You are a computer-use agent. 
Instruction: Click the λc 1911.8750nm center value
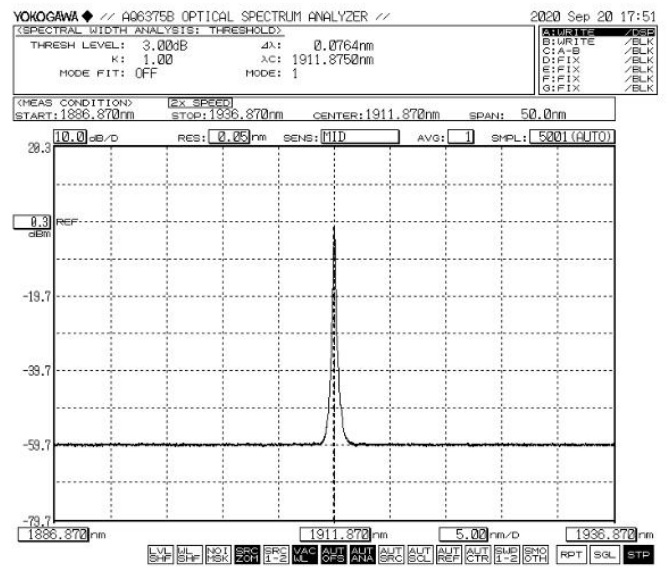point(333,60)
